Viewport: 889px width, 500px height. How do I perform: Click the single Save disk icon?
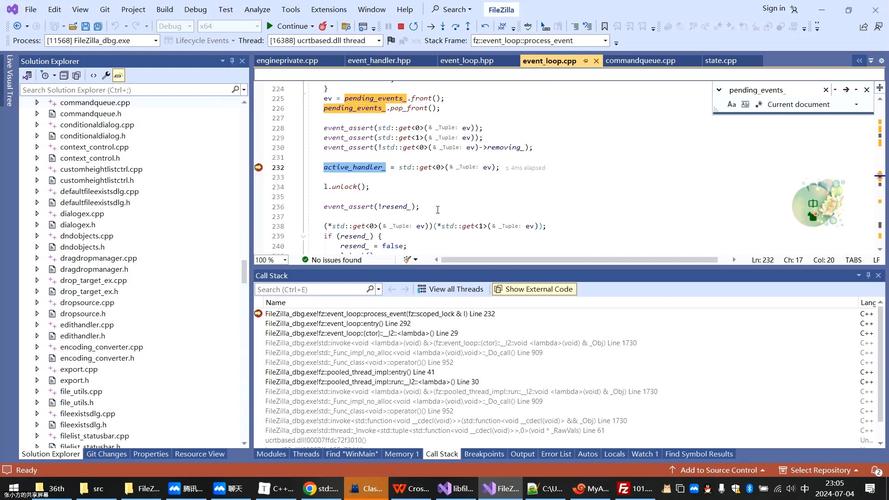point(85,26)
